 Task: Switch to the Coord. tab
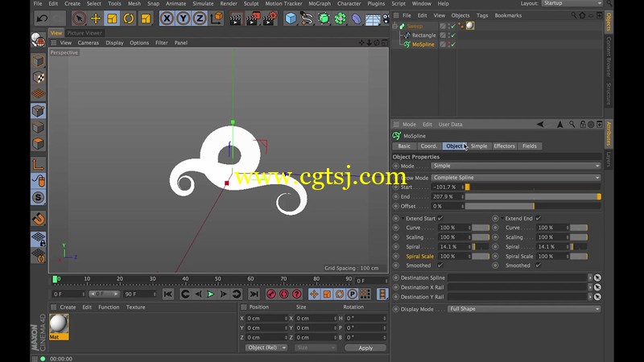coord(428,146)
